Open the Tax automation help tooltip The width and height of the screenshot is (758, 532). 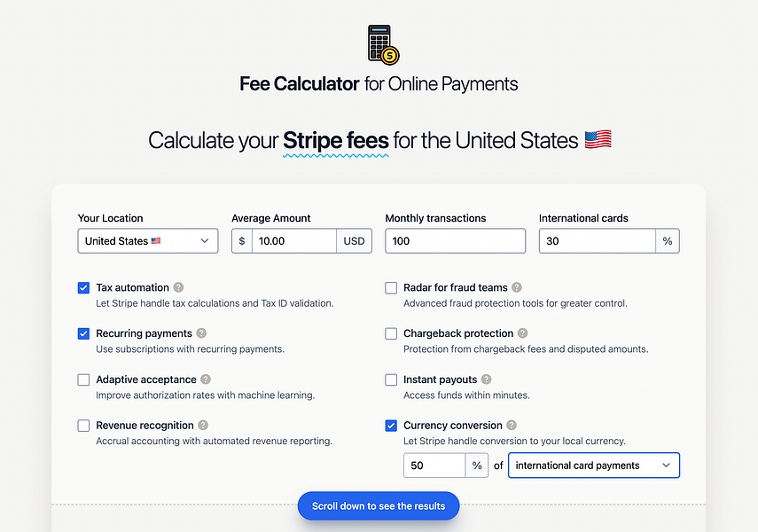pos(180,287)
